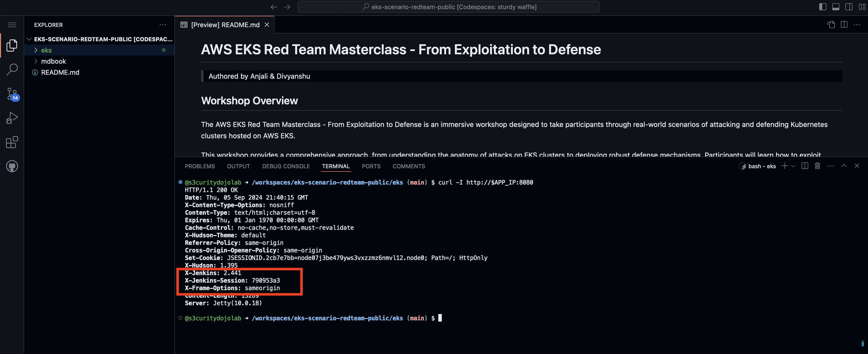This screenshot has width=868, height=354.
Task: Click the DEBUG CONSOLE tab
Action: pyautogui.click(x=286, y=166)
